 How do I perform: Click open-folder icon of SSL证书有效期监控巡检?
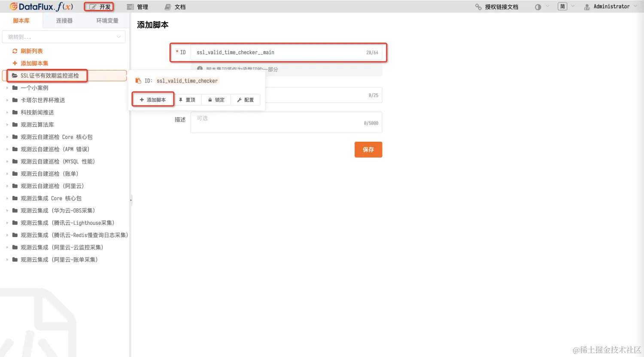click(15, 76)
